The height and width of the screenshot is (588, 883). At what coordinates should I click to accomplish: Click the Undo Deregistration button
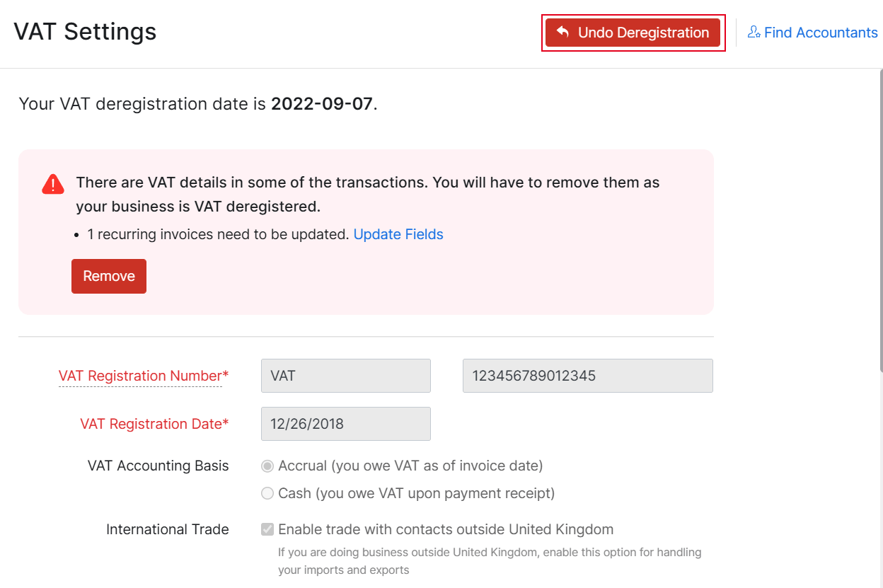(x=633, y=32)
